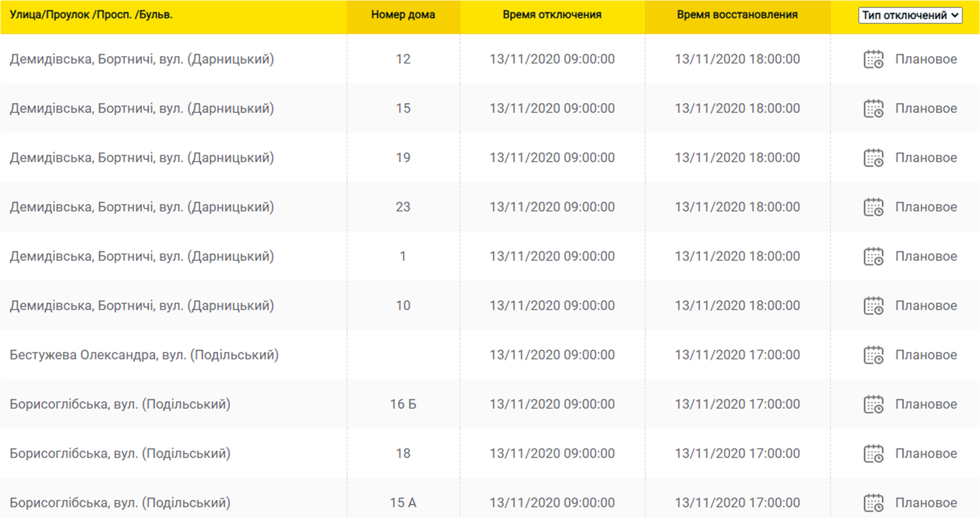Click calendar icon for Демидівська house 19
This screenshot has height=518, width=980.
tap(873, 158)
